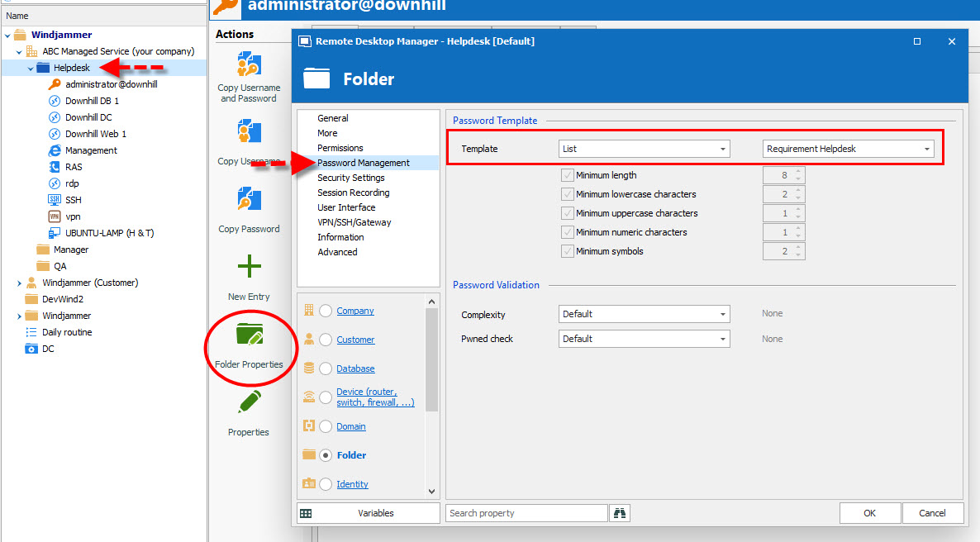Click the green New Entry plus icon
This screenshot has width=980, height=542.
point(249,266)
